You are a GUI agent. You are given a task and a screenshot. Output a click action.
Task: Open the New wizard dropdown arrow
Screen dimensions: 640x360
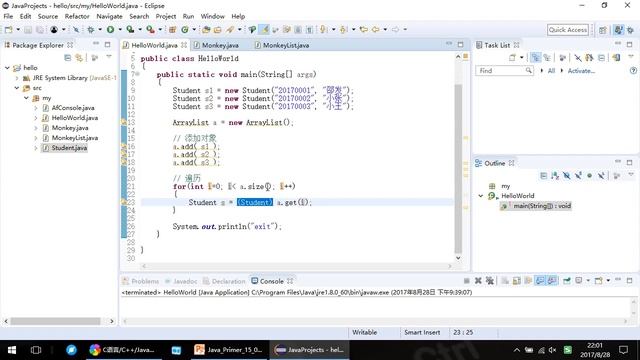pyautogui.click(x=18, y=29)
